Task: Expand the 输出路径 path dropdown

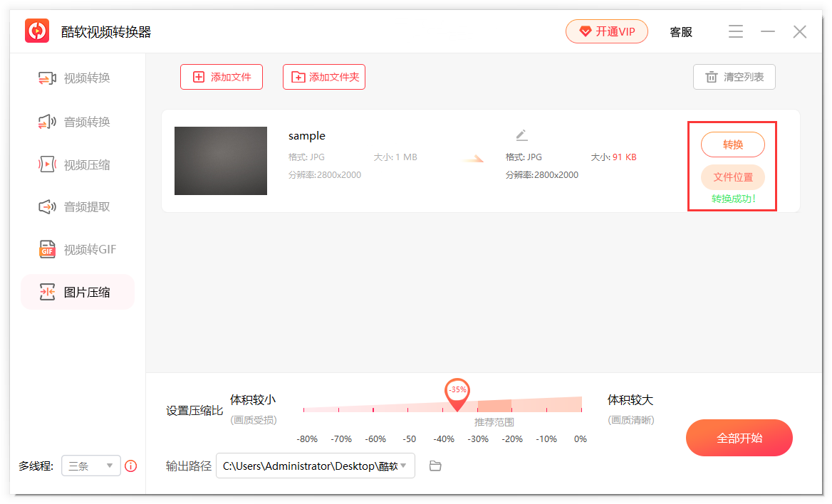Action: [315, 466]
